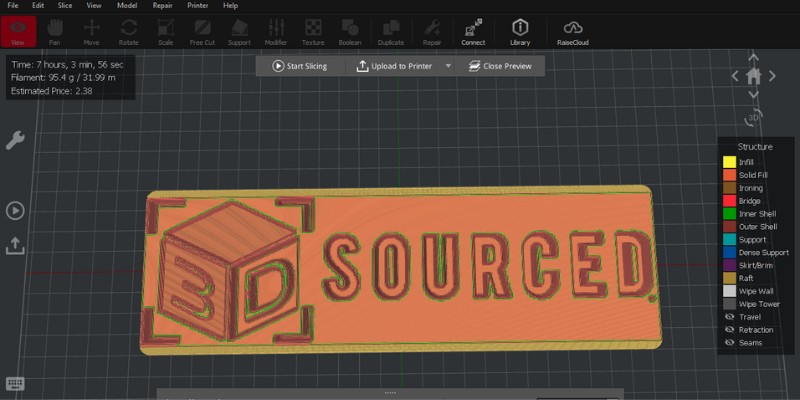Click the Upload to Printer button

pyautogui.click(x=394, y=66)
